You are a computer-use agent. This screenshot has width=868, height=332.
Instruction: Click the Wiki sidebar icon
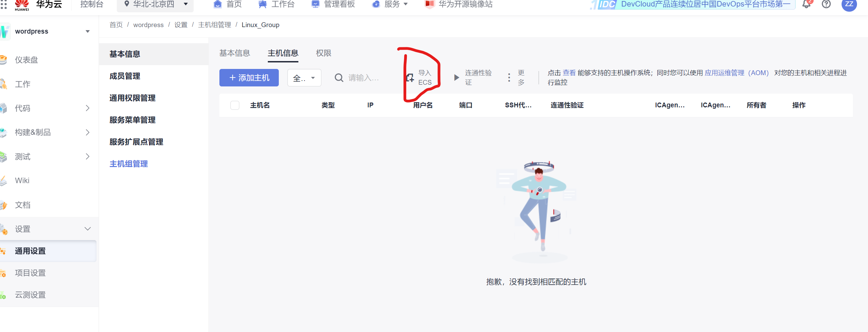tap(3, 180)
